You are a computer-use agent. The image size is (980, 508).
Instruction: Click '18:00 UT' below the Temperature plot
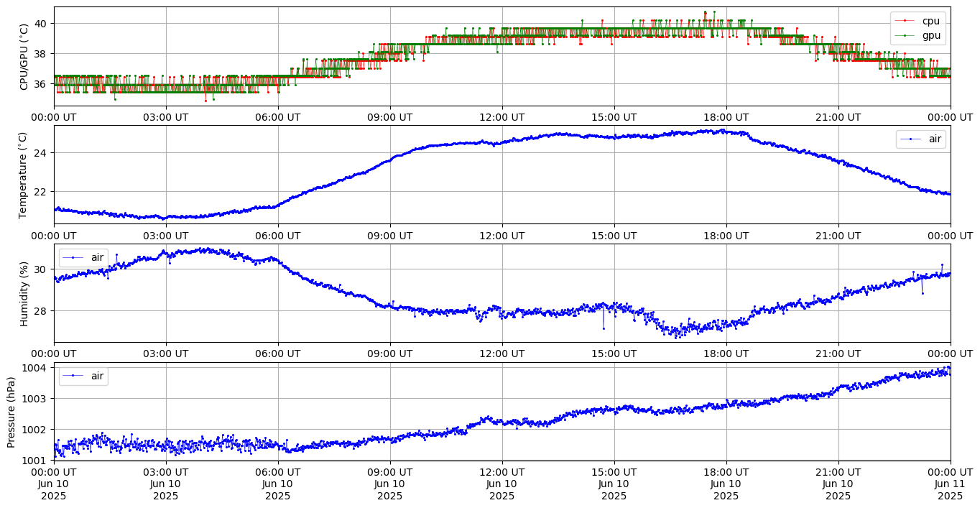[x=726, y=236]
